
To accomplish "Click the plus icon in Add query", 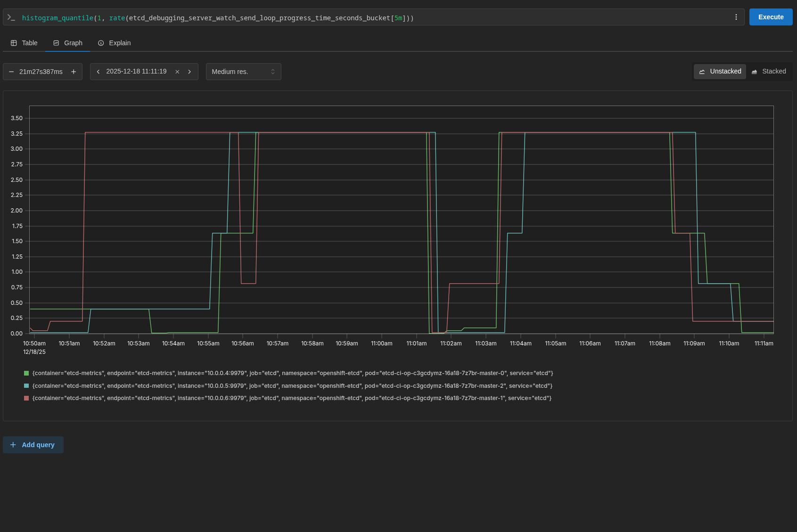I will (13, 445).
